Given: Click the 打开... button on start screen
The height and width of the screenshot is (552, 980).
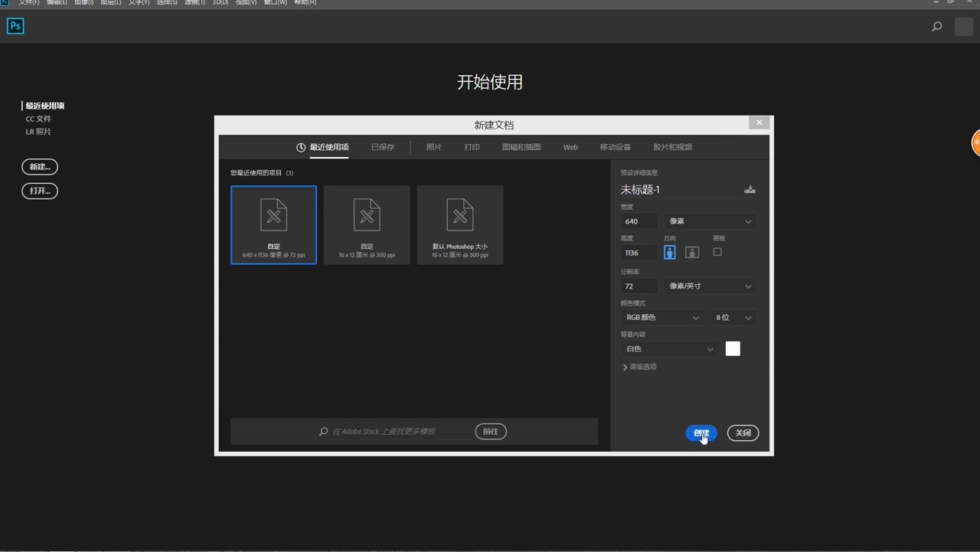Looking at the screenshot, I should (x=40, y=191).
